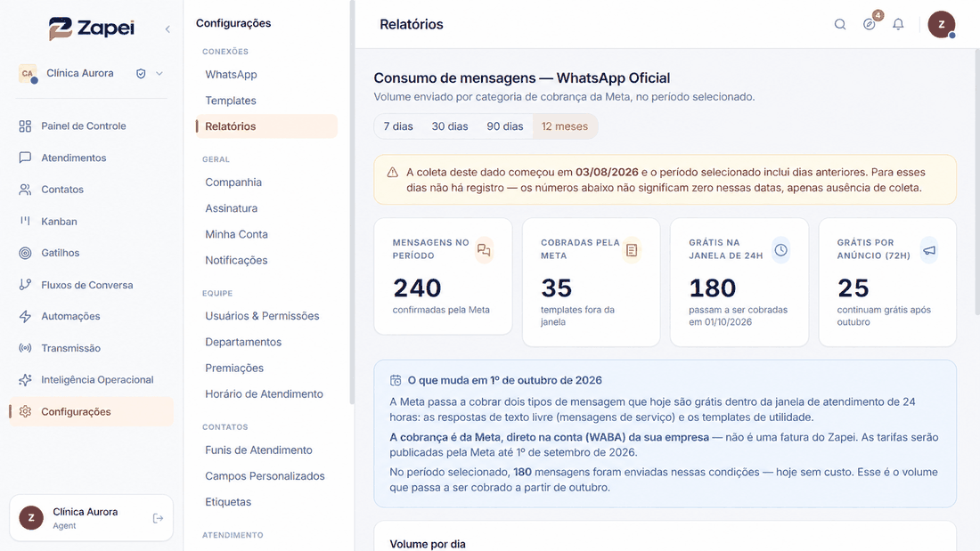Select the 12 meses period
This screenshot has height=551, width=980.
point(565,126)
